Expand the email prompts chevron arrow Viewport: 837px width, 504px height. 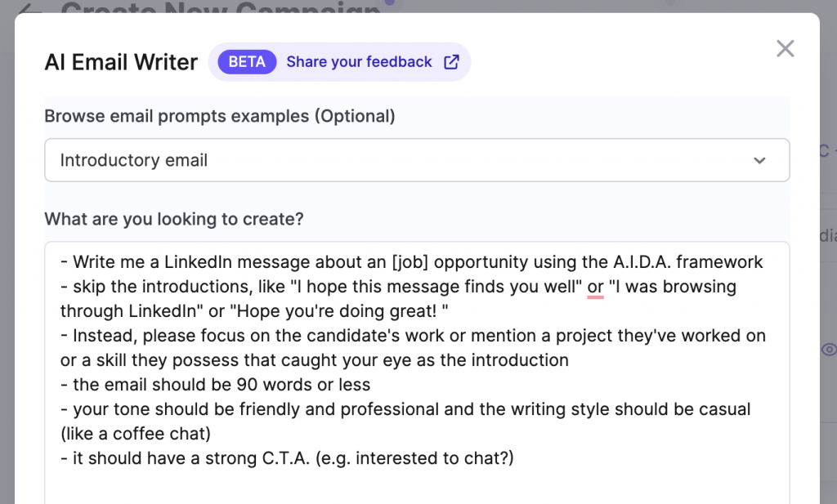(x=759, y=161)
